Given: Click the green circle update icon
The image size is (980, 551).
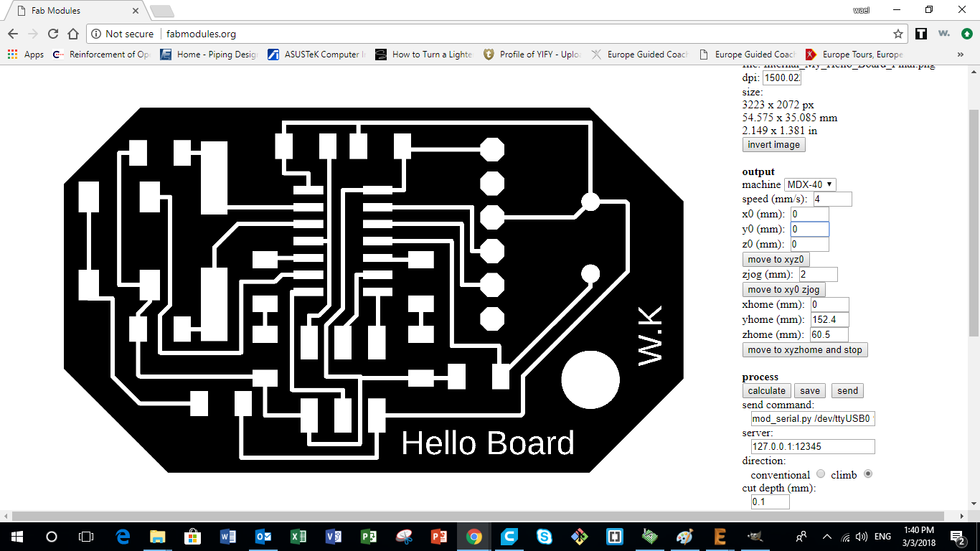Looking at the screenshot, I should point(967,34).
